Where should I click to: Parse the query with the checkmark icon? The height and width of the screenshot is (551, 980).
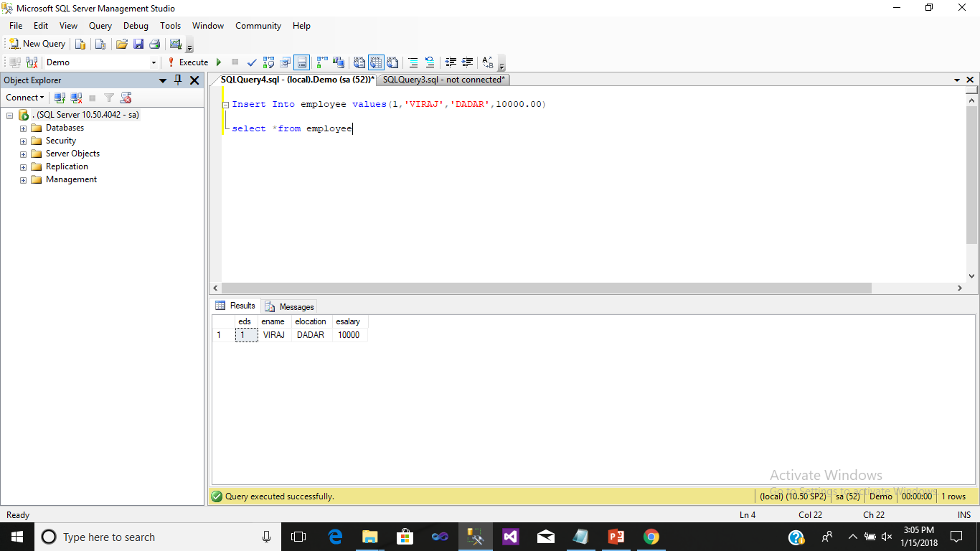[251, 62]
